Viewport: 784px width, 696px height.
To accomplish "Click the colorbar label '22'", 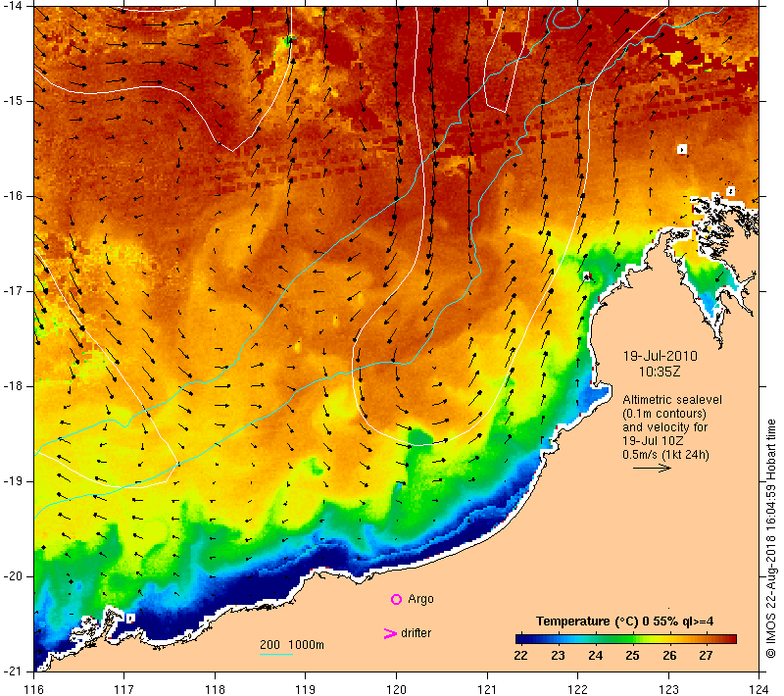I will [x=520, y=656].
